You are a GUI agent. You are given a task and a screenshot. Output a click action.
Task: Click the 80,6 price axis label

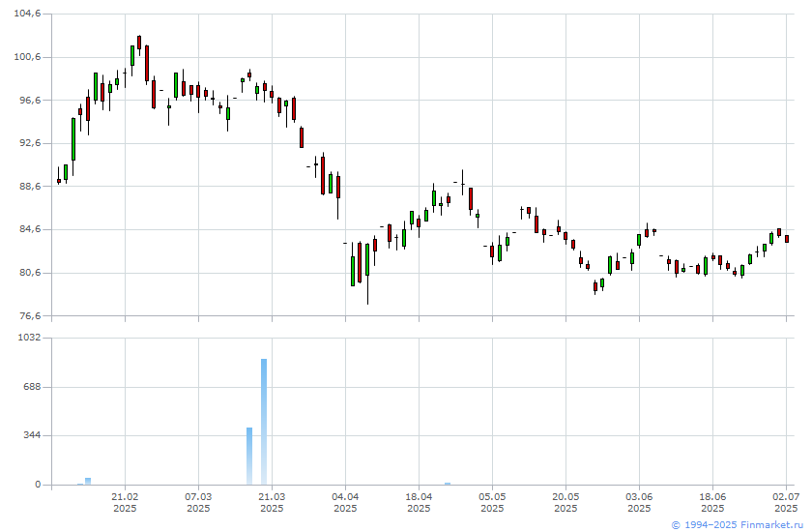[29, 273]
